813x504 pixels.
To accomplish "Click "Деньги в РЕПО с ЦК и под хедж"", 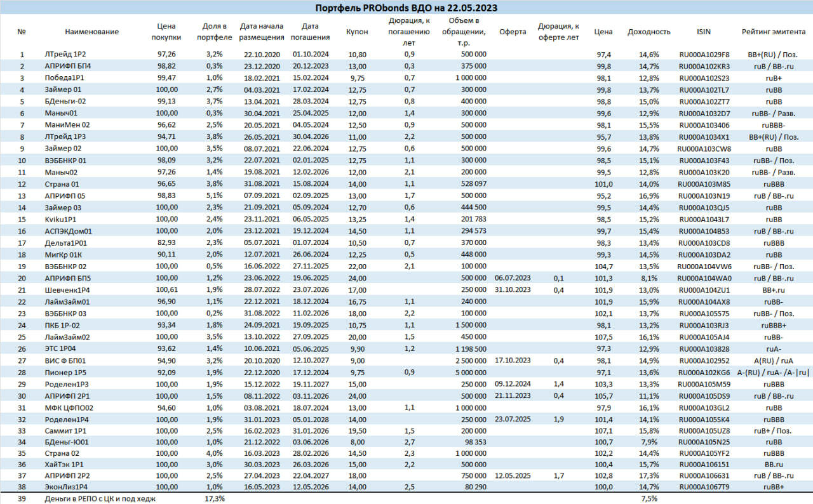I will click(100, 499).
